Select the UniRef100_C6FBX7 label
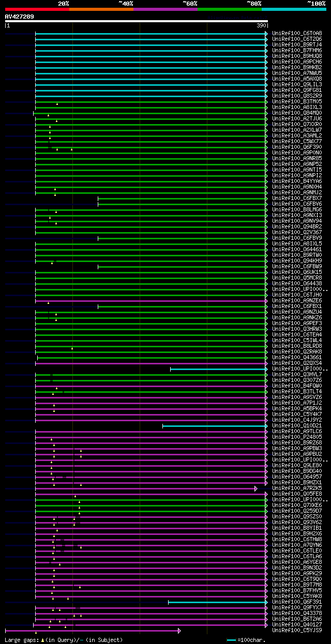Screen dimensions: 331x644 pyautogui.click(x=297, y=198)
